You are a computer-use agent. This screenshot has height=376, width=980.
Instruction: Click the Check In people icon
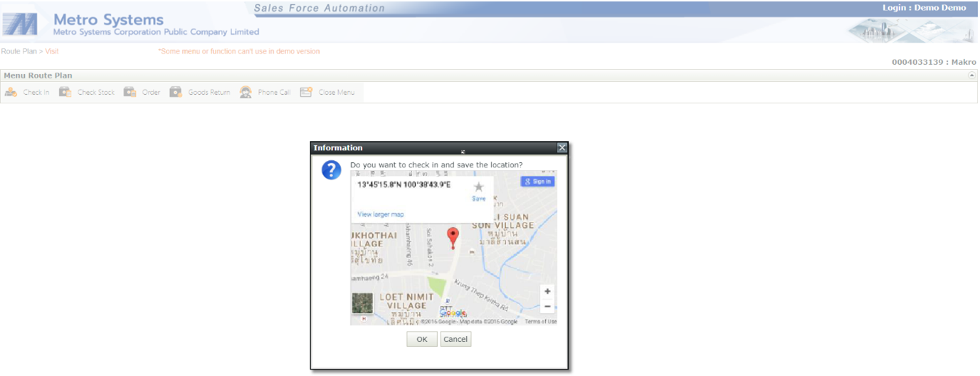(x=11, y=92)
